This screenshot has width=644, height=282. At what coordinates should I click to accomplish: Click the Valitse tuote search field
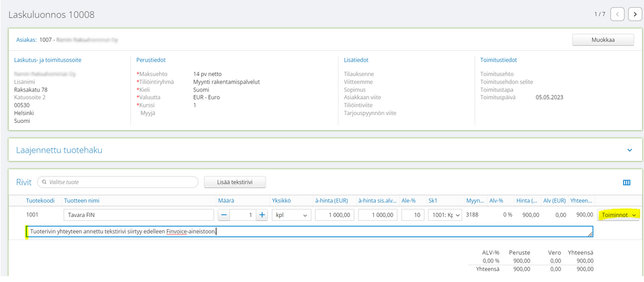tap(118, 182)
